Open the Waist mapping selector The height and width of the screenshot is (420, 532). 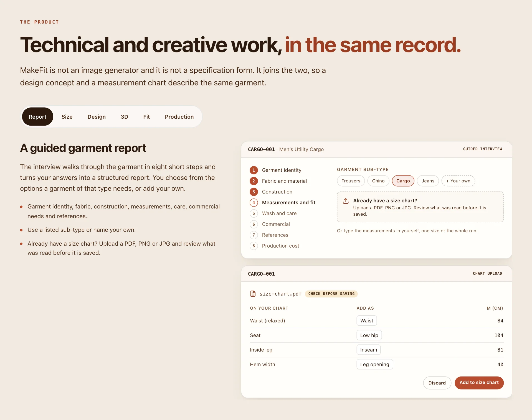(x=367, y=320)
